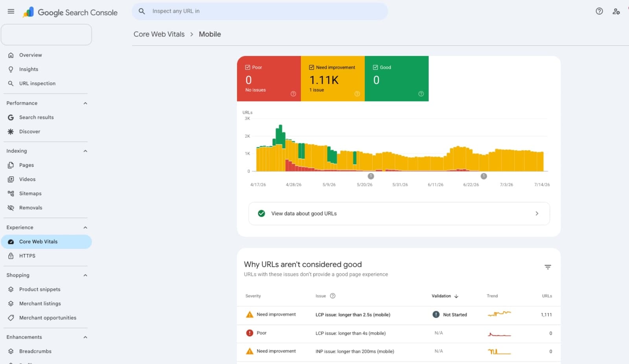Click help icon next to Issue column

pos(333,296)
